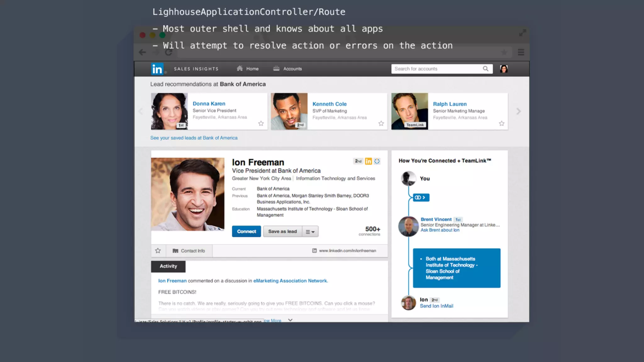
Task: Toggle star on Ion Freeman's profile
Action: point(158,251)
